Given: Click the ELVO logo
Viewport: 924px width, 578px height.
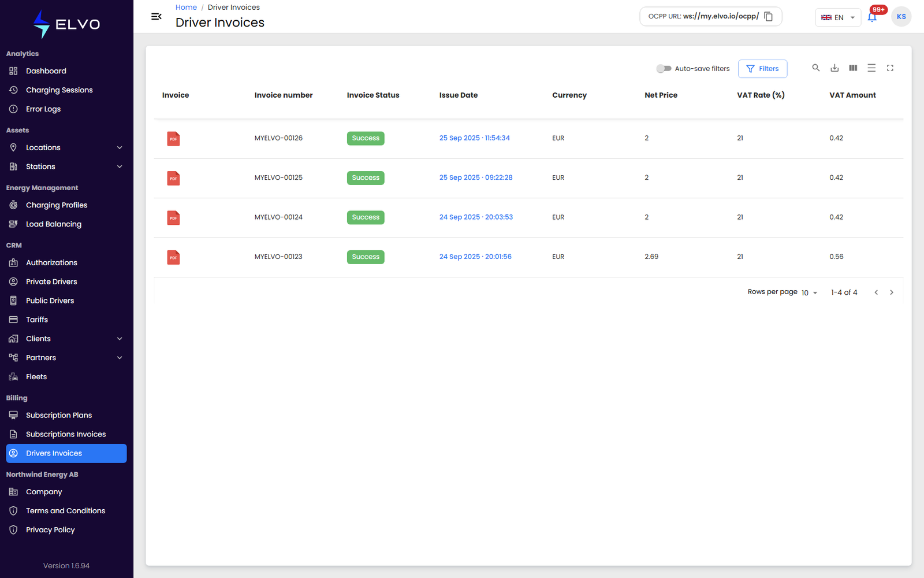Looking at the screenshot, I should click(66, 24).
